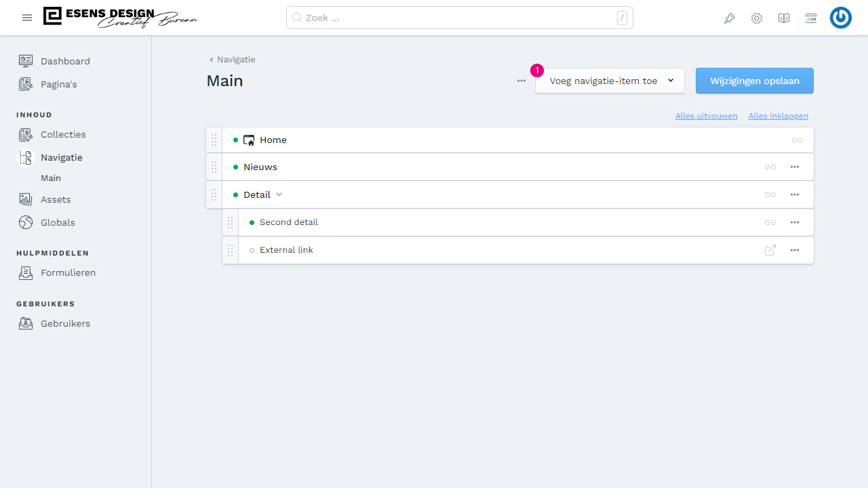Open the documentation book icon
The image size is (868, 488).
[784, 18]
